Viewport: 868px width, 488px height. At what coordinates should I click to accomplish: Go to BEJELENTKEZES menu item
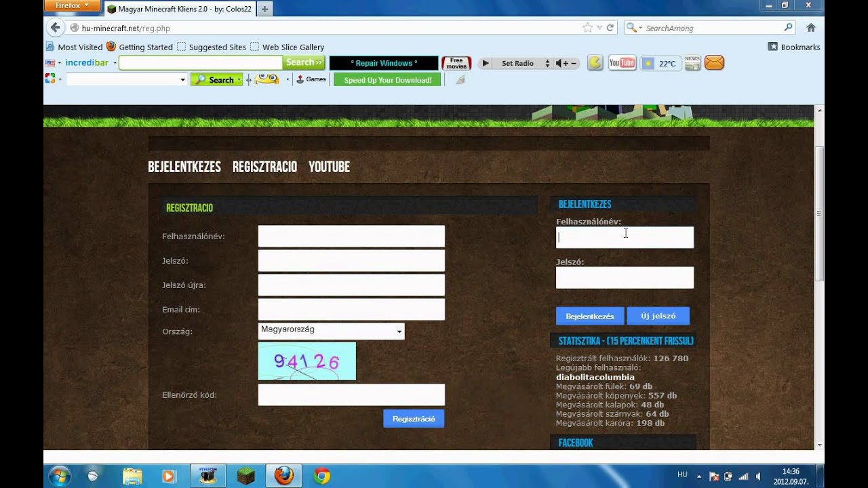pos(184,167)
